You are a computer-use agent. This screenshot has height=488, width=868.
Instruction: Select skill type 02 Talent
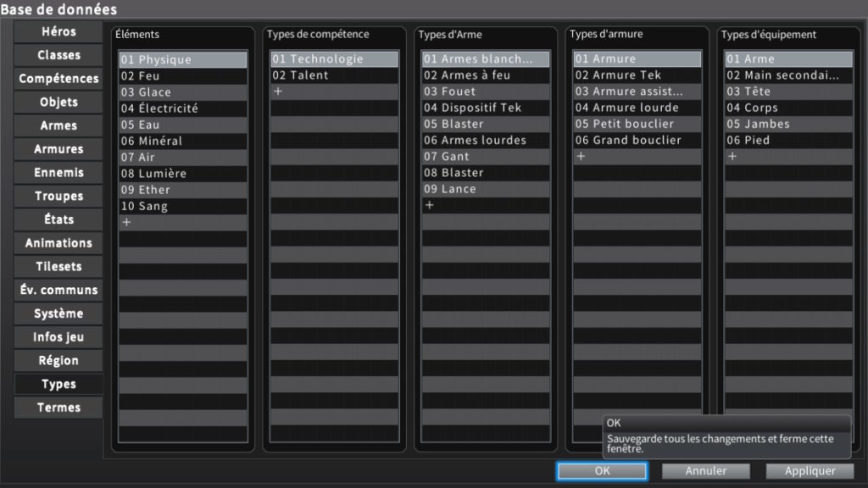(x=334, y=75)
